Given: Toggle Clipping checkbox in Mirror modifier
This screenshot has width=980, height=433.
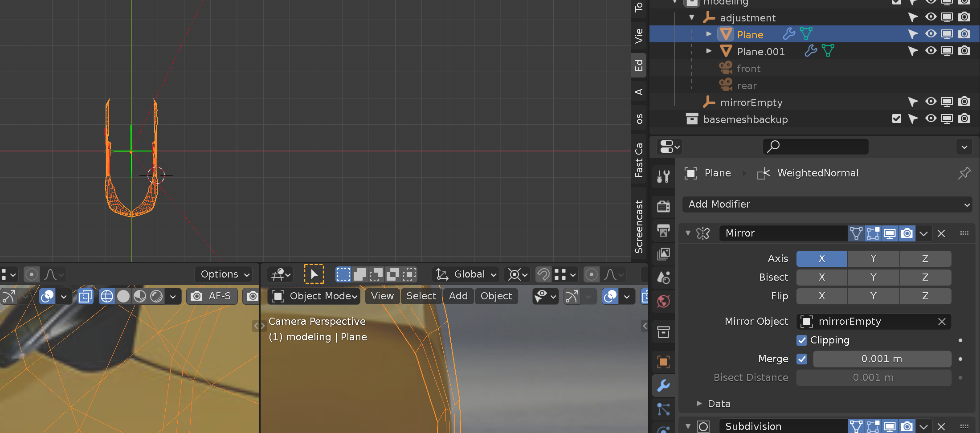Looking at the screenshot, I should pyautogui.click(x=802, y=340).
